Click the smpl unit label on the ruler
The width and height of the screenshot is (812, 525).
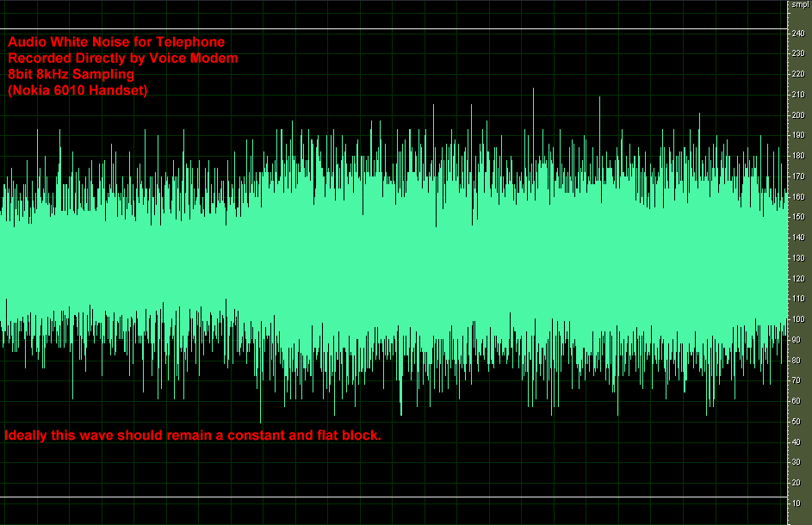click(800, 4)
